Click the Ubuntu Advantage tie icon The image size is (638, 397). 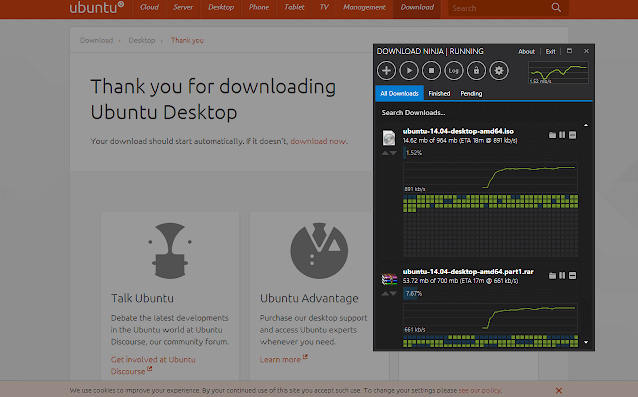coord(319,250)
